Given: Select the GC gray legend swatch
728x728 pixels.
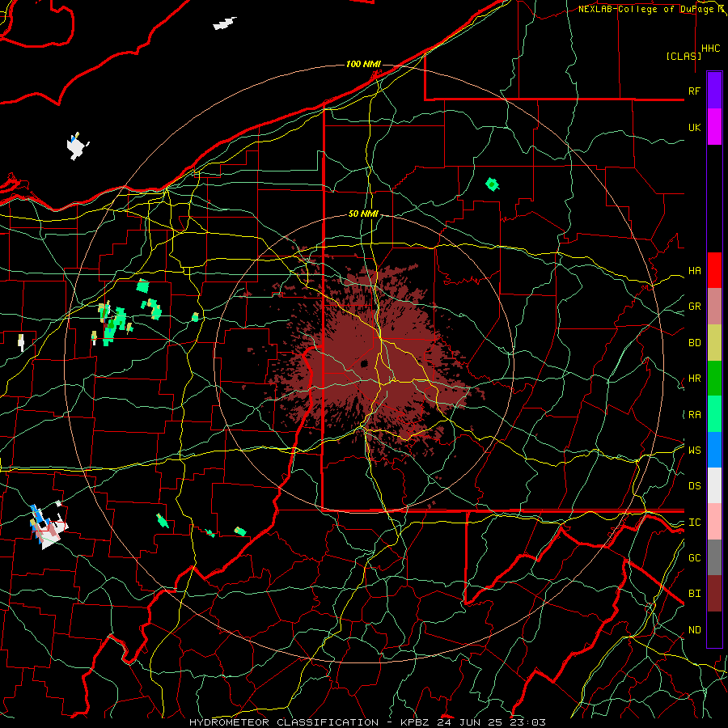Looking at the screenshot, I should click(x=714, y=557).
